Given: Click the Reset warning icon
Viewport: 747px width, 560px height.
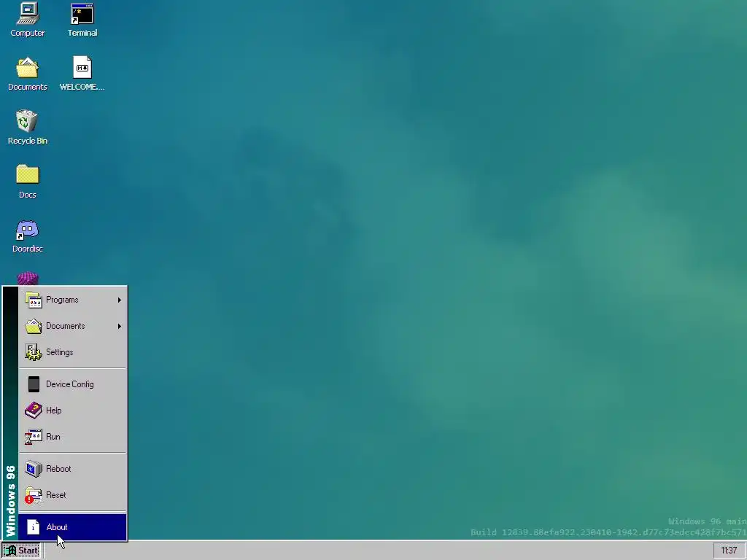Looking at the screenshot, I should (x=34, y=495).
